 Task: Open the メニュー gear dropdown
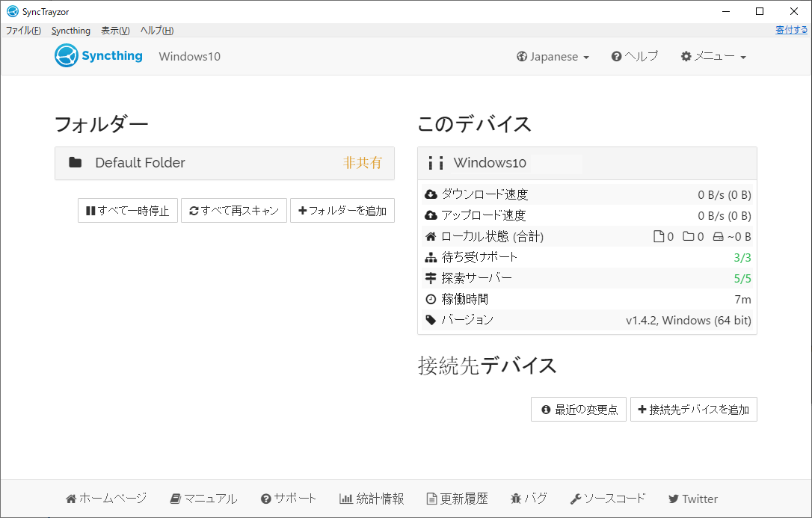pos(713,56)
